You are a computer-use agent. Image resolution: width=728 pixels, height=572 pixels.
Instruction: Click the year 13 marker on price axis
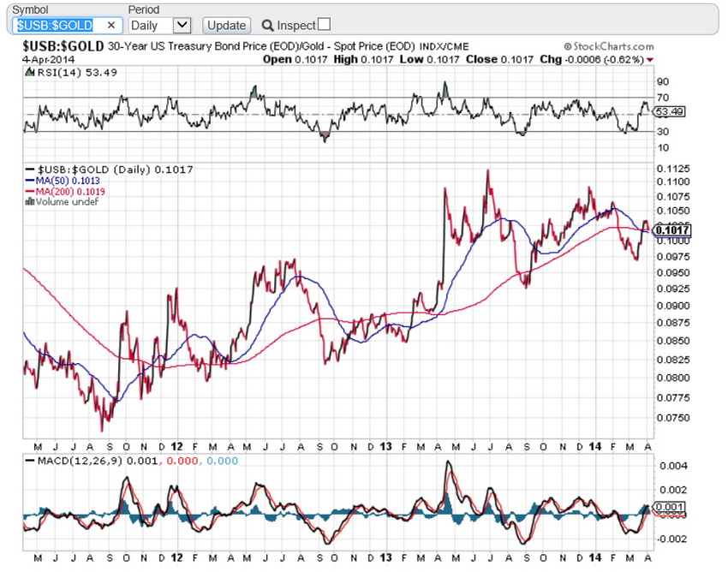(386, 446)
